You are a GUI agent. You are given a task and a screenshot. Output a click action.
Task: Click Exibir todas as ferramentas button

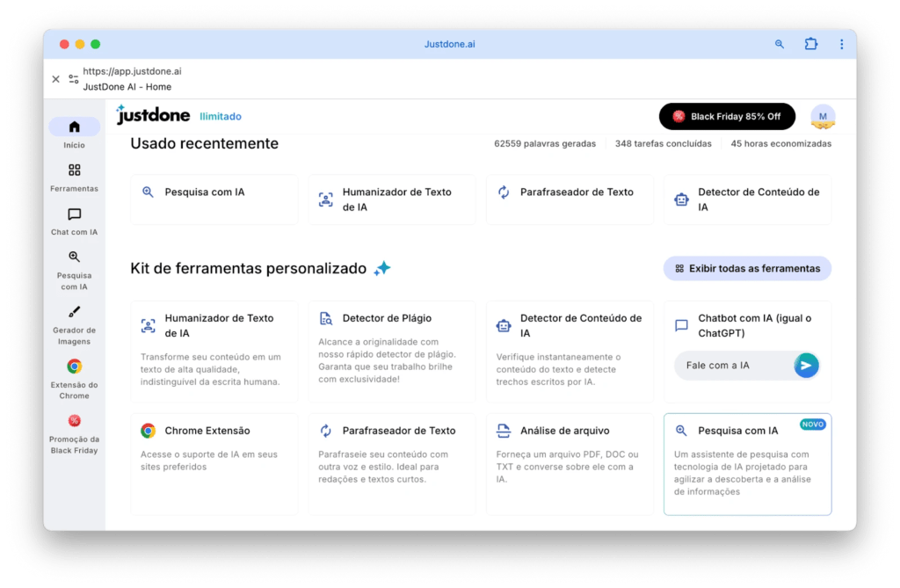[x=747, y=268]
